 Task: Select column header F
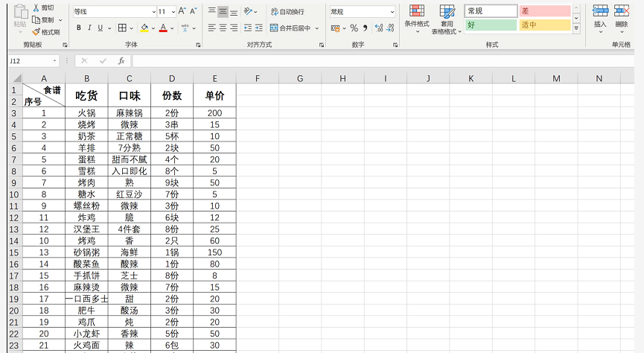click(258, 78)
